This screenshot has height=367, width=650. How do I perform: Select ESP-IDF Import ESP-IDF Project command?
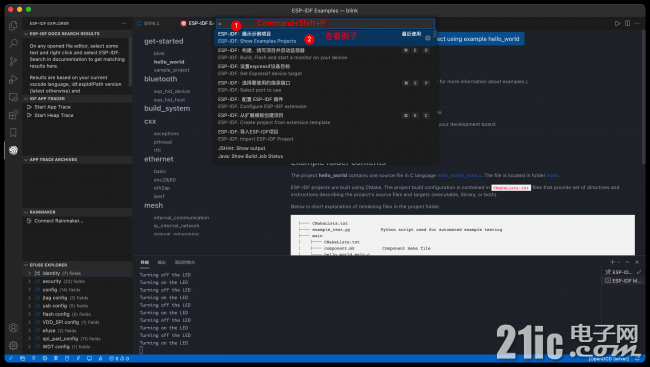coord(325,135)
